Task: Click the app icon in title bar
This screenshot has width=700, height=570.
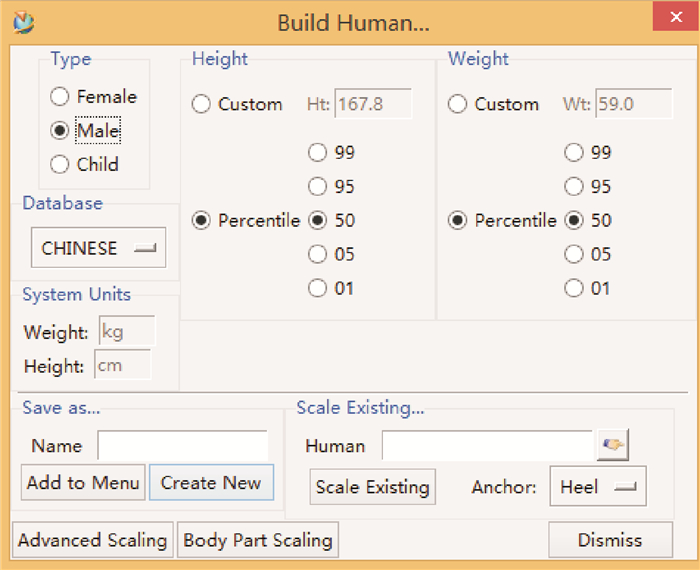Action: [x=25, y=20]
